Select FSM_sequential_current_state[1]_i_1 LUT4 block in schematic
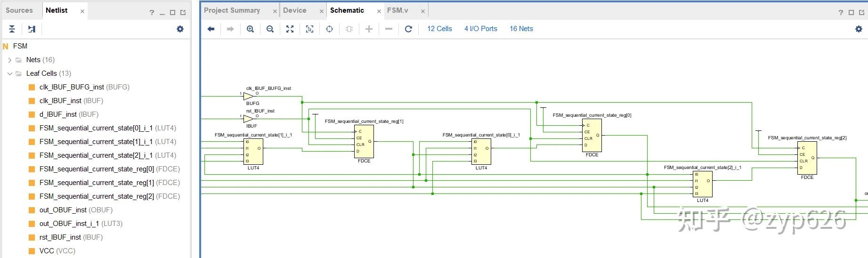The width and height of the screenshot is (868, 258). (x=253, y=152)
